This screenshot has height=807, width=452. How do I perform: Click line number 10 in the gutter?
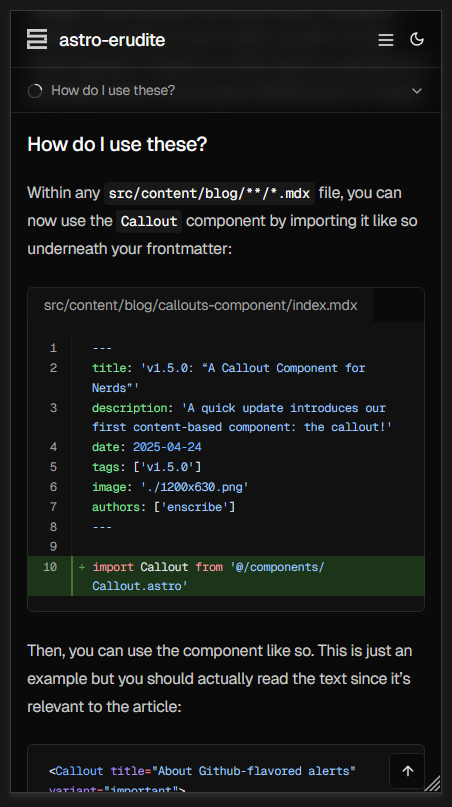tap(50, 567)
